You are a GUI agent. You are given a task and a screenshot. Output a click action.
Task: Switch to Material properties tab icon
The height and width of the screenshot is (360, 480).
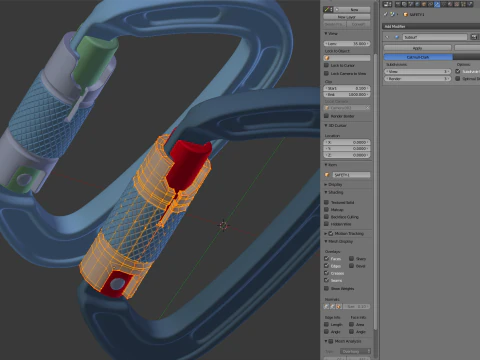pyautogui.click(x=450, y=4)
